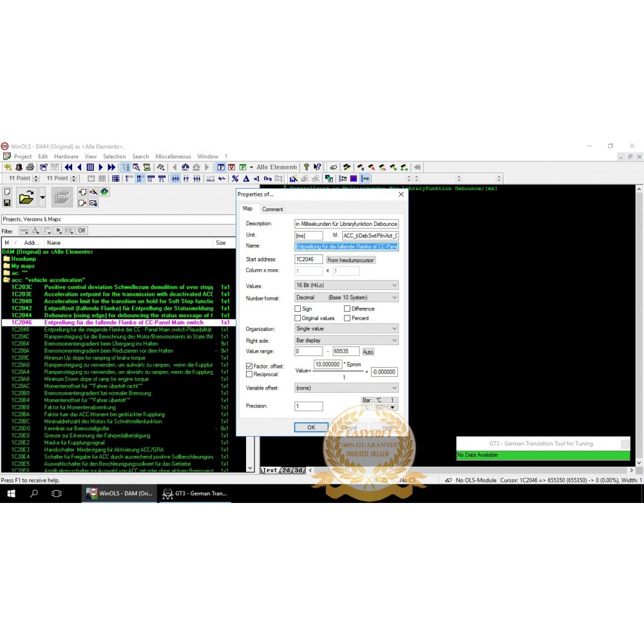The height and width of the screenshot is (644, 644).
Task: Click the fast-forward double arrow icon
Action: coord(111,167)
